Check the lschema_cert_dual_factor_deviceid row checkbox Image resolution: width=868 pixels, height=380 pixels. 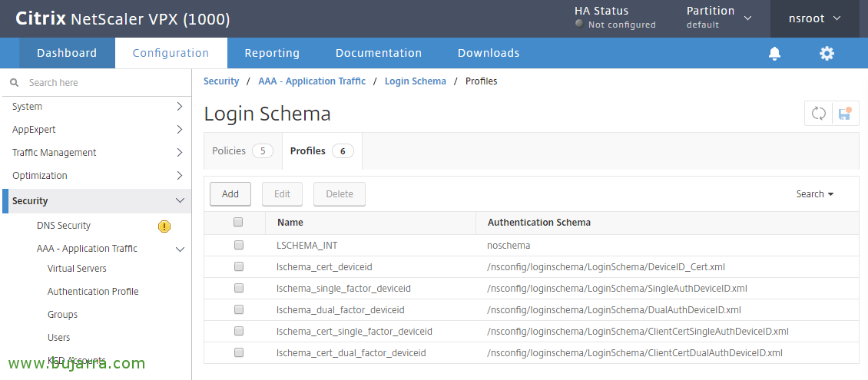tap(238, 352)
